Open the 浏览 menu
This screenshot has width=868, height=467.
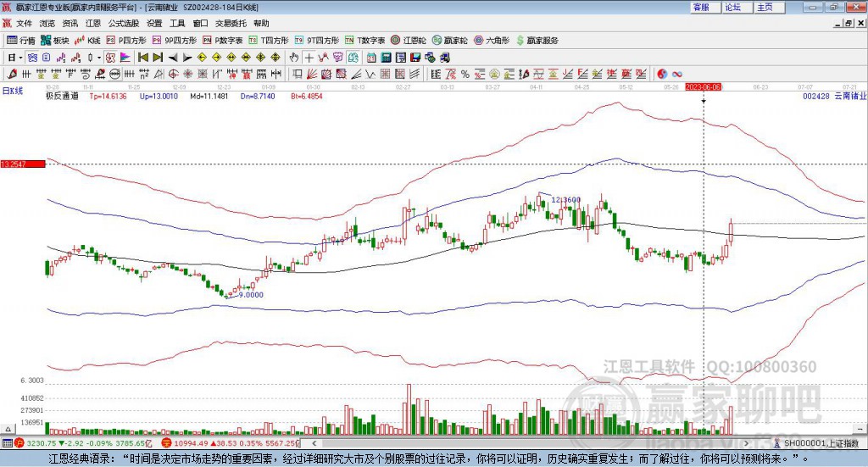(47, 23)
